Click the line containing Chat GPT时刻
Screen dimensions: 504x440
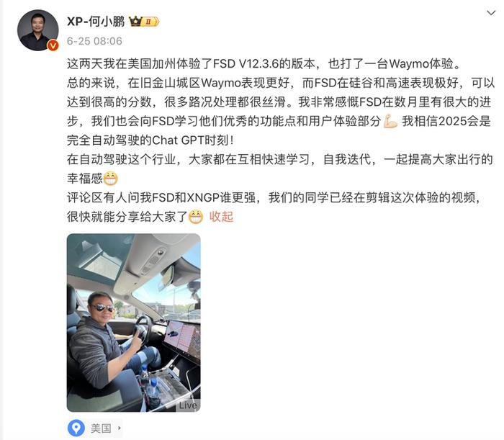click(x=150, y=140)
